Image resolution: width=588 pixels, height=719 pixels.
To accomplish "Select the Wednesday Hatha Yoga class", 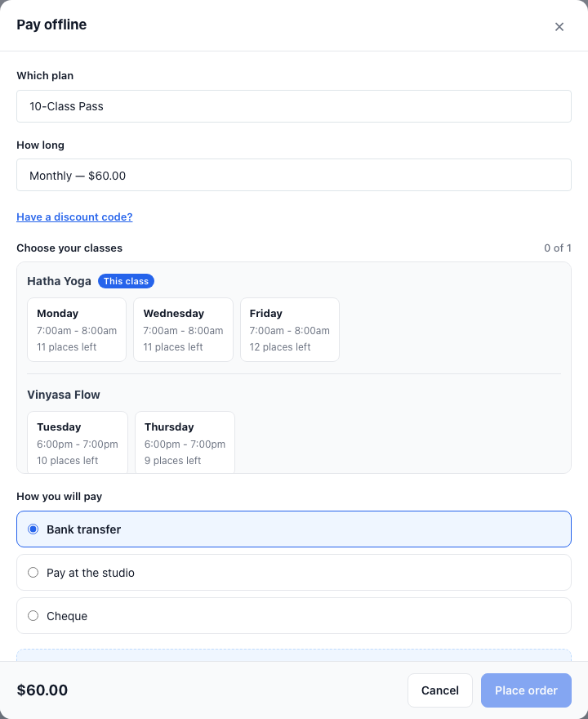I will [183, 330].
